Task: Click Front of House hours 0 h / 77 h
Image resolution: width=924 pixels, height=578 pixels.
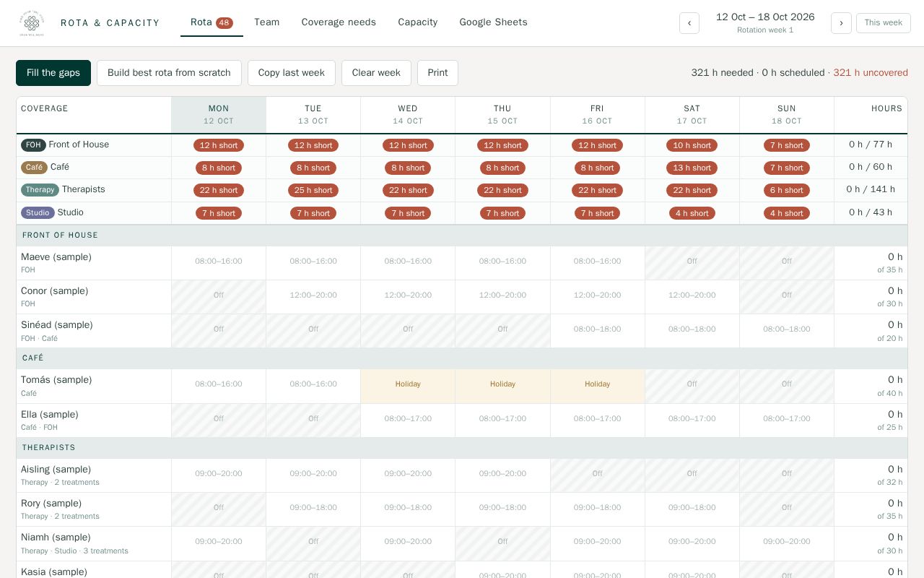Action: pos(871,144)
